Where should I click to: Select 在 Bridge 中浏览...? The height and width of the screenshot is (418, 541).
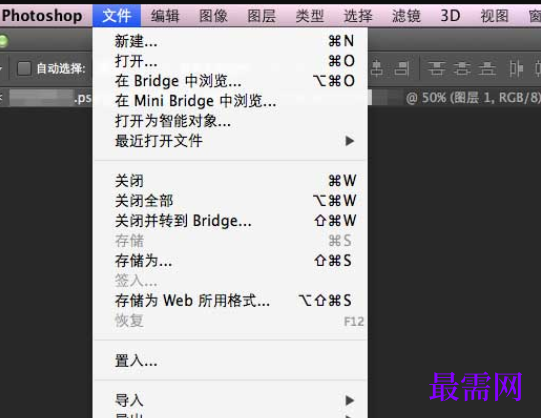pyautogui.click(x=230, y=81)
